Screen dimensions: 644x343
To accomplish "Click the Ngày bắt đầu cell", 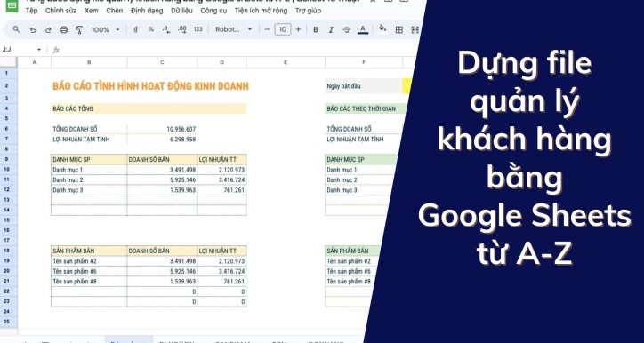I will click(364, 86).
